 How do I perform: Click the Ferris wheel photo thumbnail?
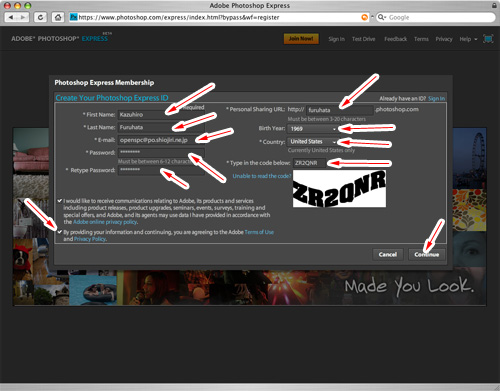470,158
